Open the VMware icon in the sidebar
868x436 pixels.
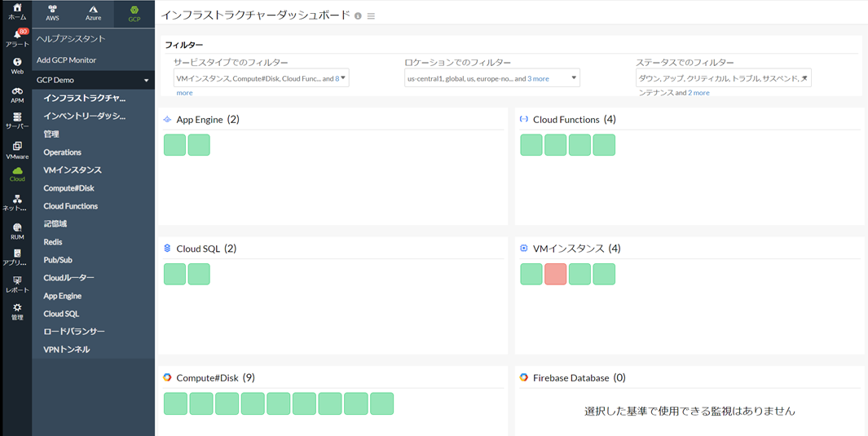(x=16, y=150)
